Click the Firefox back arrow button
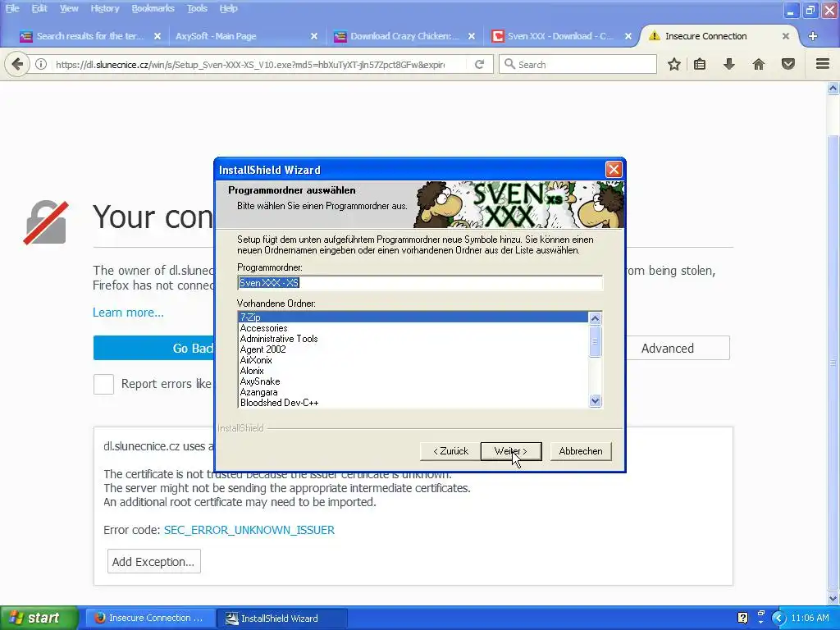840x630 pixels. [x=17, y=64]
